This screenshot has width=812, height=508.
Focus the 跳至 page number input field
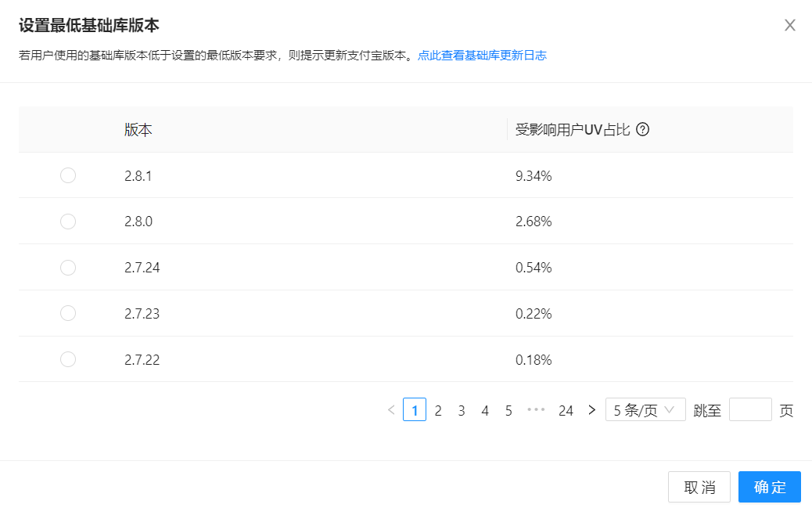coord(750,409)
